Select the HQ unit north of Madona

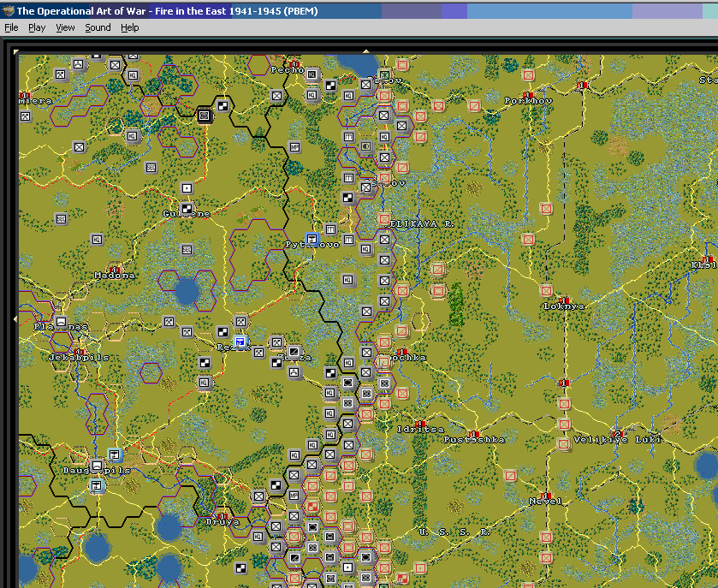pos(97,240)
